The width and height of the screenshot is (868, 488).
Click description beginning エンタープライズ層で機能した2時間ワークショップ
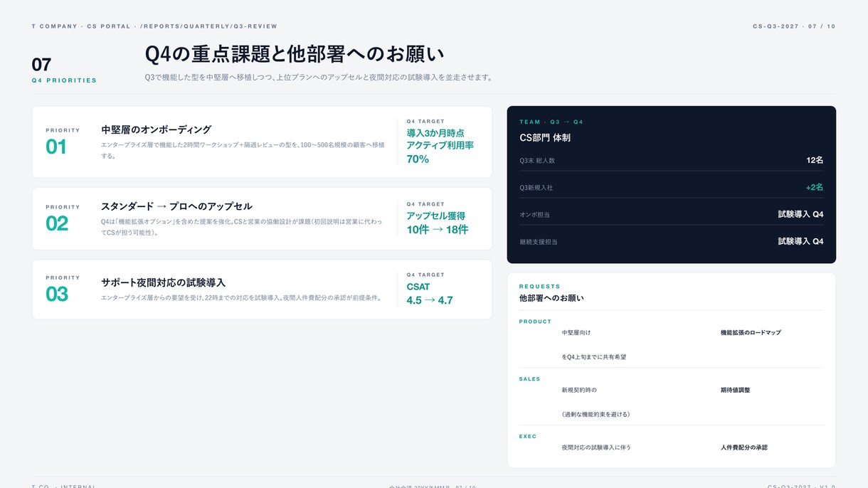pos(243,150)
